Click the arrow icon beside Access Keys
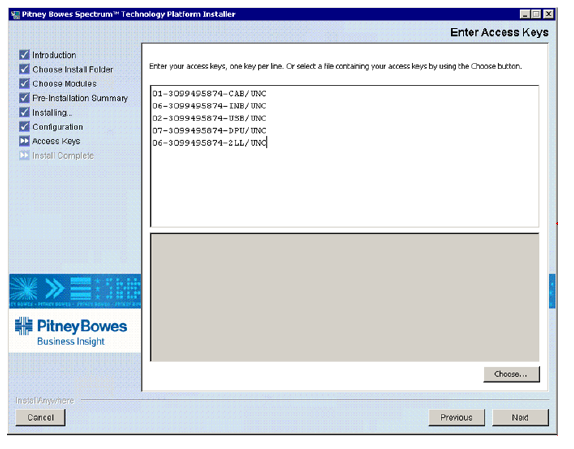Screen dimensions: 574x449 (x=24, y=141)
